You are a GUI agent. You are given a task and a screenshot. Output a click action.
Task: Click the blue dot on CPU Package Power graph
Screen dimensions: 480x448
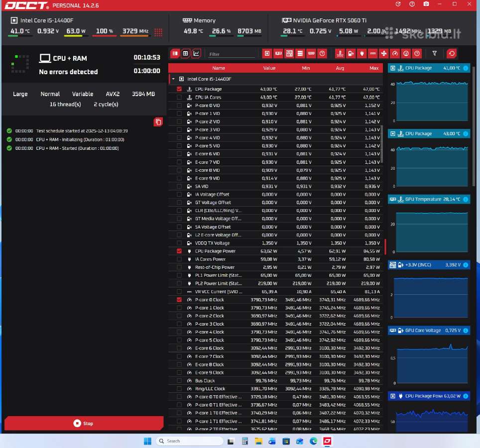pyautogui.click(x=466, y=396)
